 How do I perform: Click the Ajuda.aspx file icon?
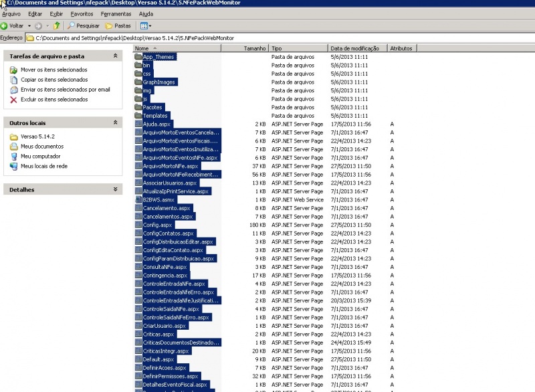pyautogui.click(x=138, y=124)
